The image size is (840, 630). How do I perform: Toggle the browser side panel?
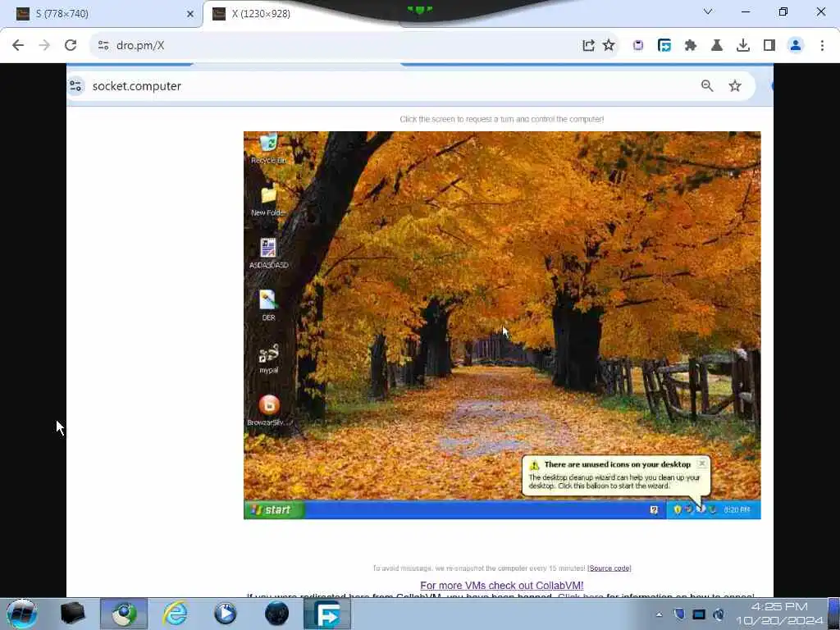pos(769,46)
